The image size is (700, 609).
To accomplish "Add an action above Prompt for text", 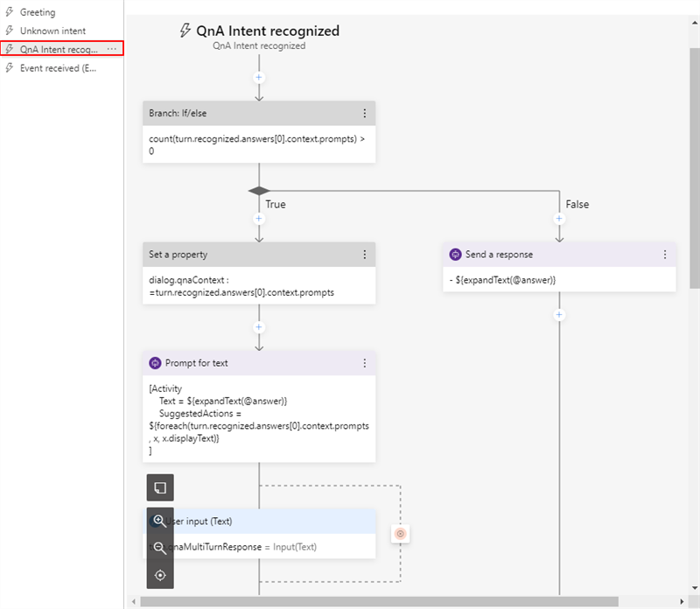I will coord(258,326).
